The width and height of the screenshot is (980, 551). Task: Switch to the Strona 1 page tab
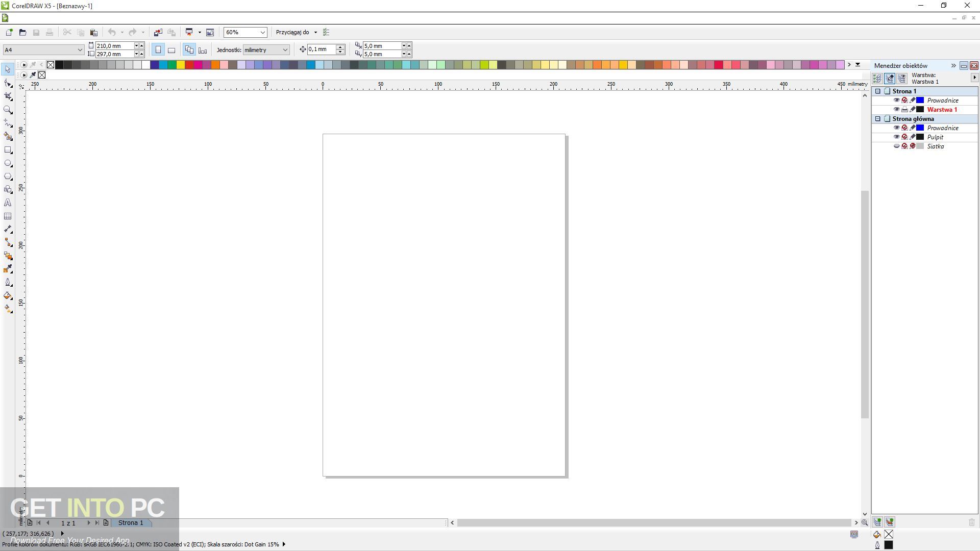click(131, 522)
